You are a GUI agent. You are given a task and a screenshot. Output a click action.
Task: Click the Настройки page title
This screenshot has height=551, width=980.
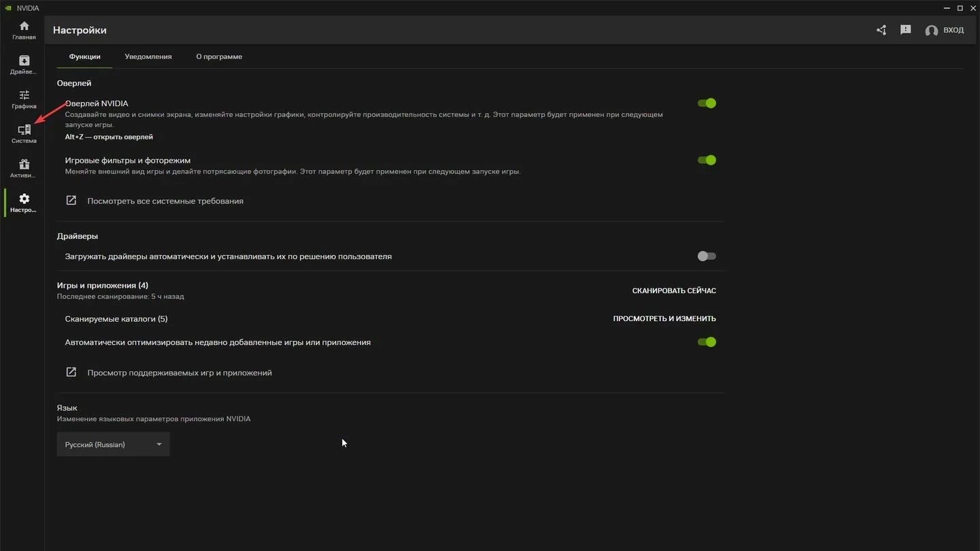[x=80, y=30]
